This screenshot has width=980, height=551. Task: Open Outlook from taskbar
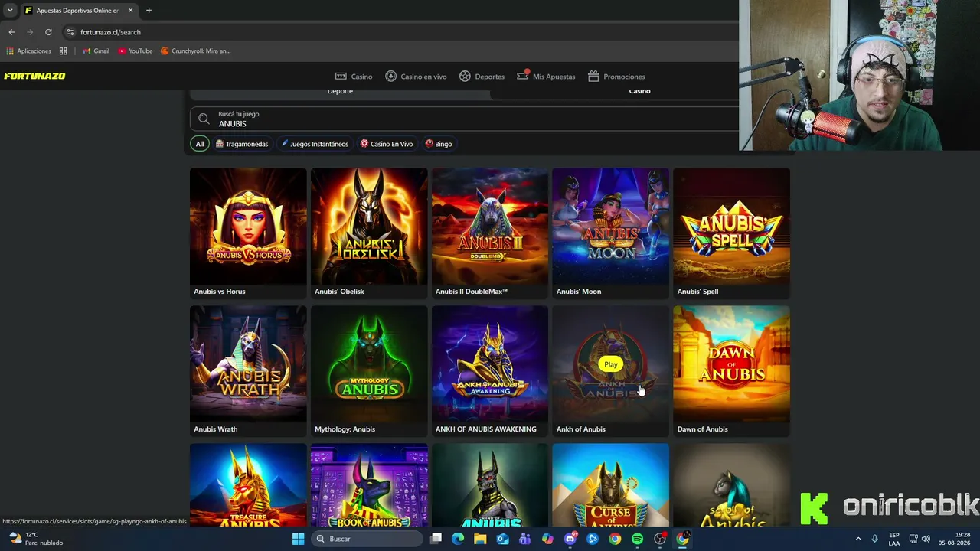coord(502,539)
